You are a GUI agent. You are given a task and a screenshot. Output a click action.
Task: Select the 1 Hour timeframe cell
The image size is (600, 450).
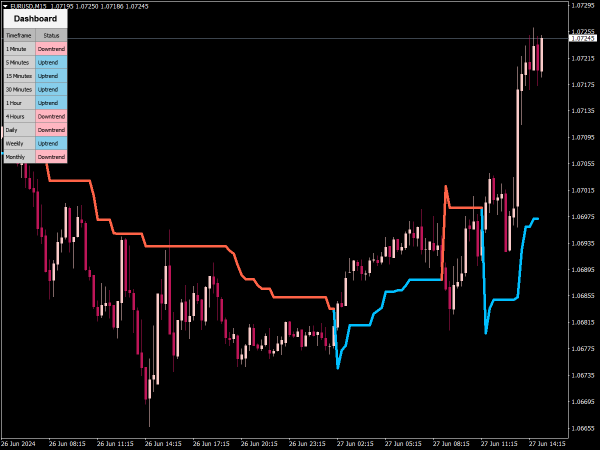click(x=20, y=103)
